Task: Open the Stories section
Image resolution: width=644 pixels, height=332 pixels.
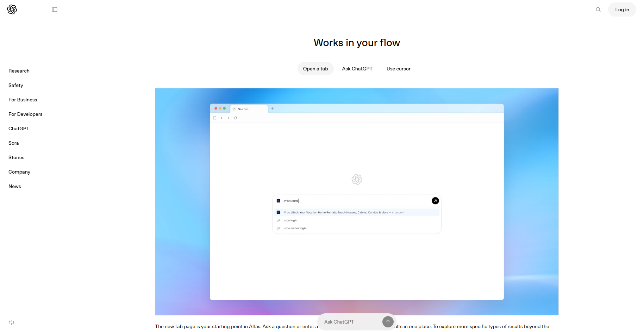Action: pyautogui.click(x=17, y=157)
